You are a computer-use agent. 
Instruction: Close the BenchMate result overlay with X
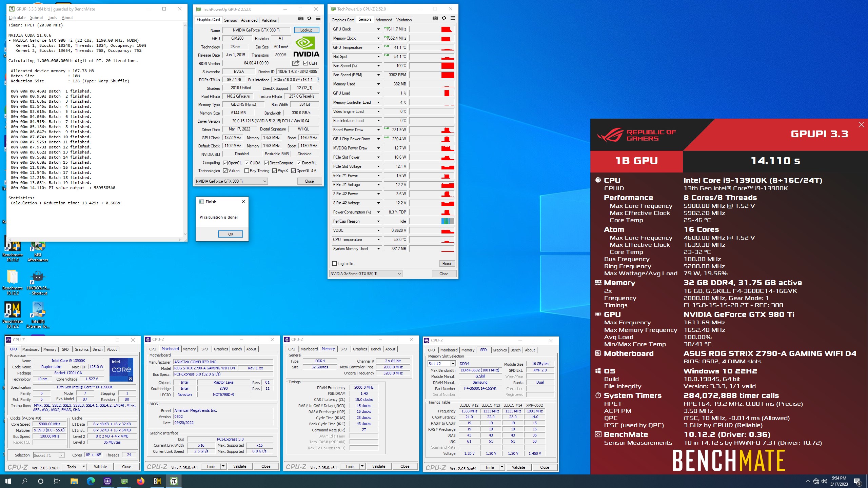click(x=861, y=125)
